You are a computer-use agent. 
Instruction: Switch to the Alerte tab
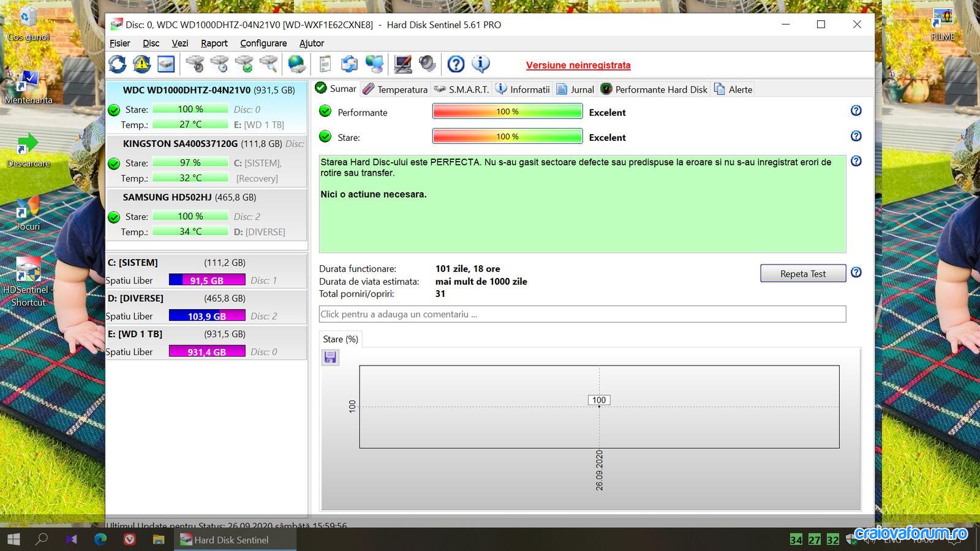tap(733, 89)
